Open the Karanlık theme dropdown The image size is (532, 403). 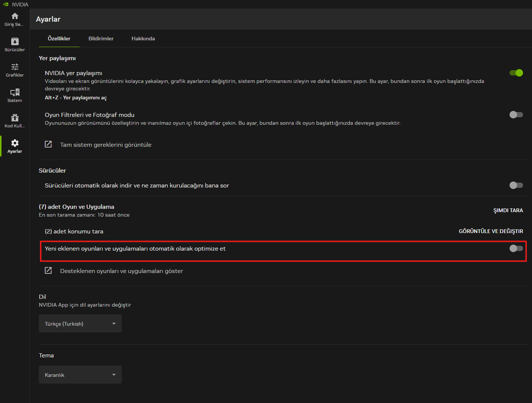point(80,375)
